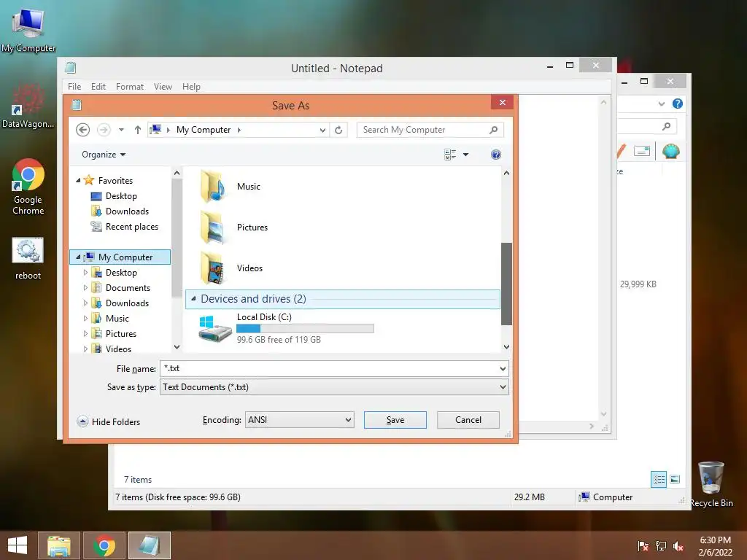This screenshot has width=747, height=560.
Task: Click the Save As dialog help icon
Action: [x=495, y=155]
